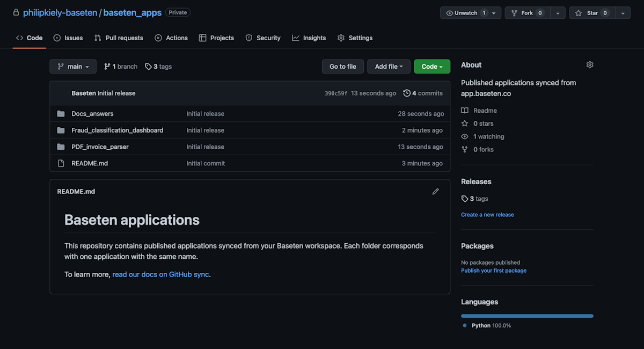Open the philipkiely-baseten owner link
Viewport: 644px width, 349px height.
[60, 12]
